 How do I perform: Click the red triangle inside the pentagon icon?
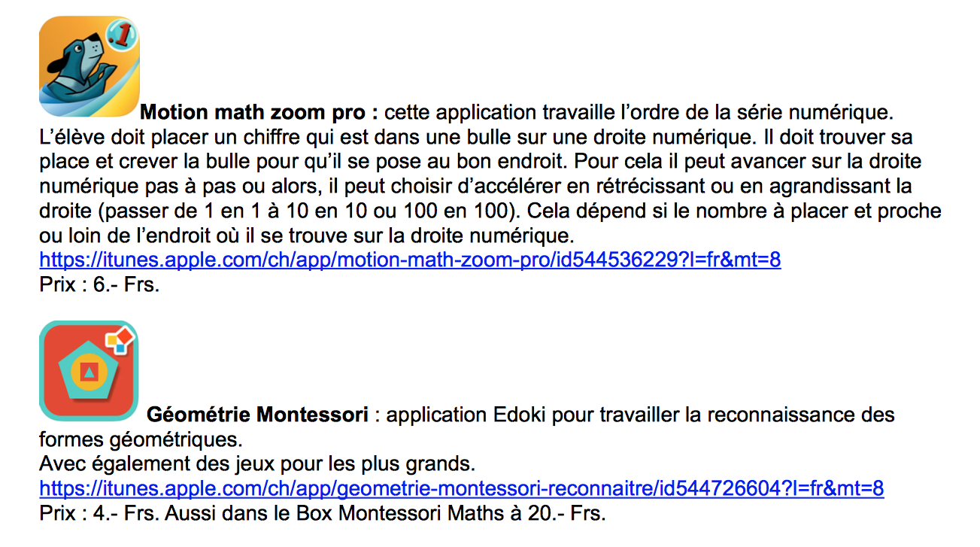click(89, 372)
